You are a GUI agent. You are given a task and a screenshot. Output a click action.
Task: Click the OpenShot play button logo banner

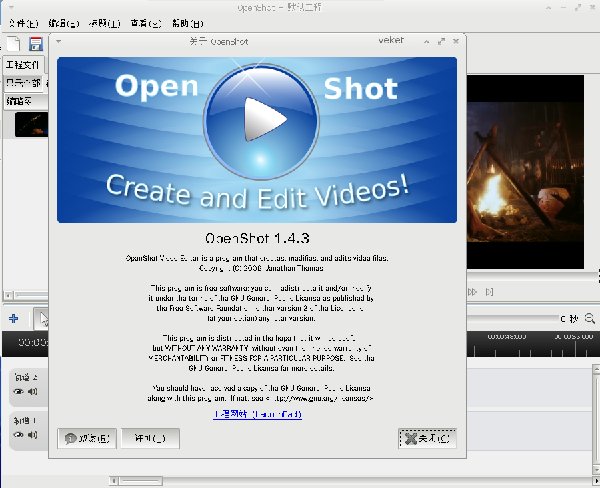pyautogui.click(x=257, y=140)
